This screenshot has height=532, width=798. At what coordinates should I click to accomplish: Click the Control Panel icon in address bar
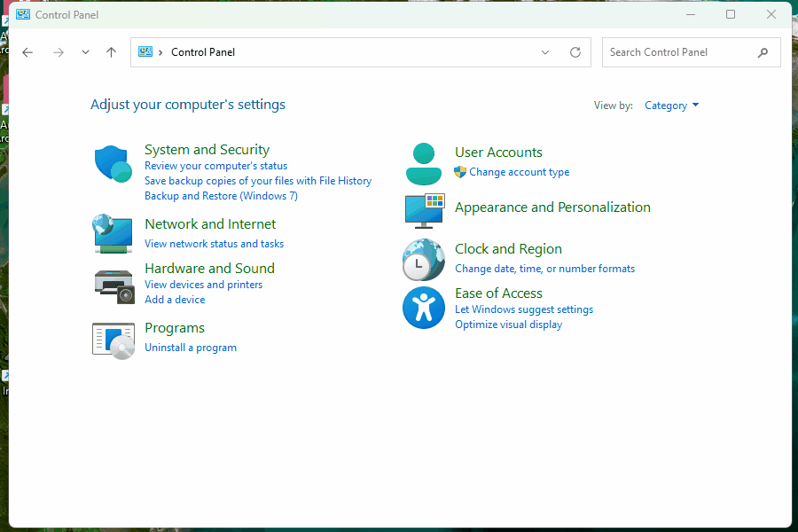145,52
